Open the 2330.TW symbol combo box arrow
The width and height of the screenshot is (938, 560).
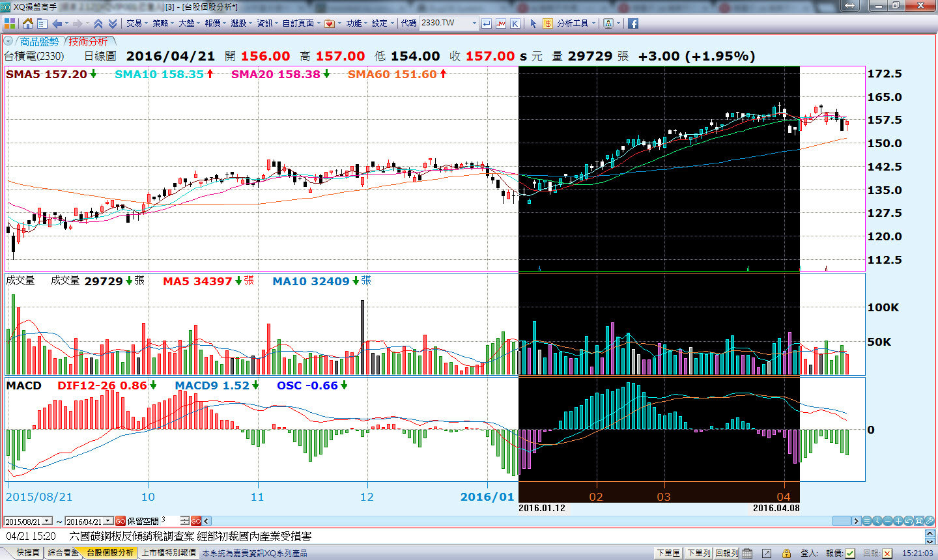pyautogui.click(x=474, y=23)
